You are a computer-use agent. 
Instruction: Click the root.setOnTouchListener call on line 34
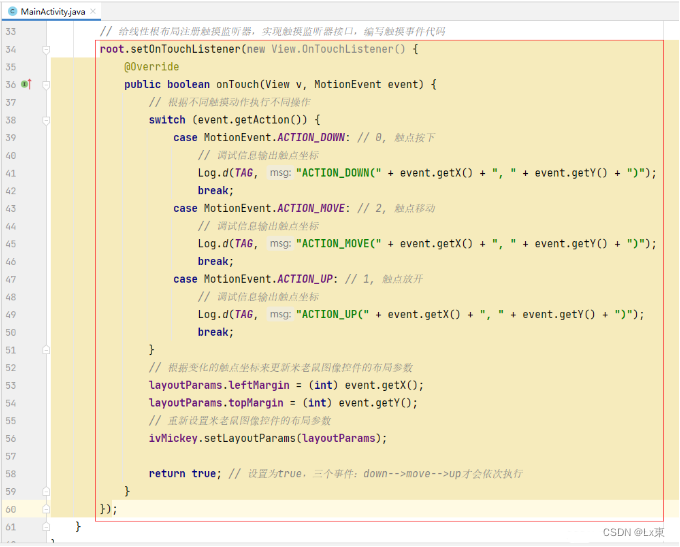point(170,49)
